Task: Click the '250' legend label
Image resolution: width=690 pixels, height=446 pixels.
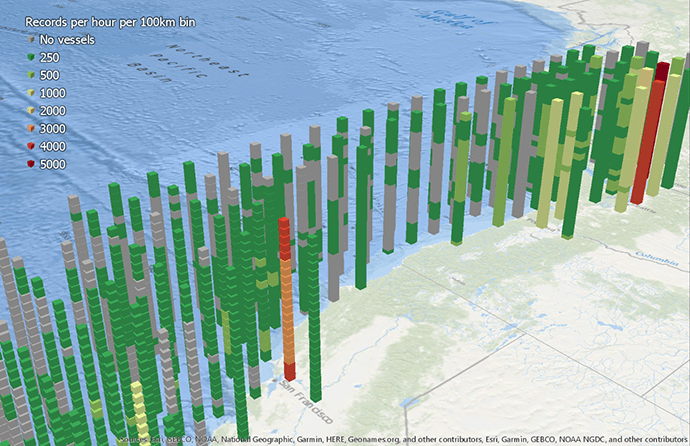Action: [x=49, y=58]
